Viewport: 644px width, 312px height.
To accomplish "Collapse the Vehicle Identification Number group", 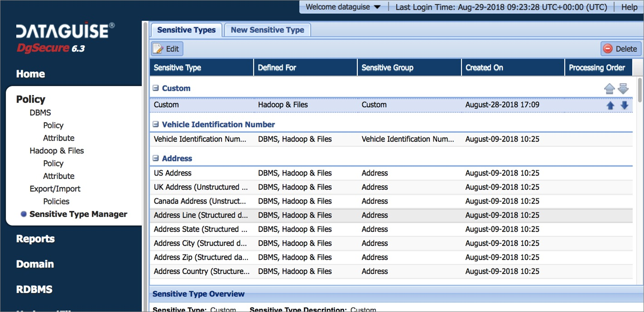I will (x=156, y=124).
